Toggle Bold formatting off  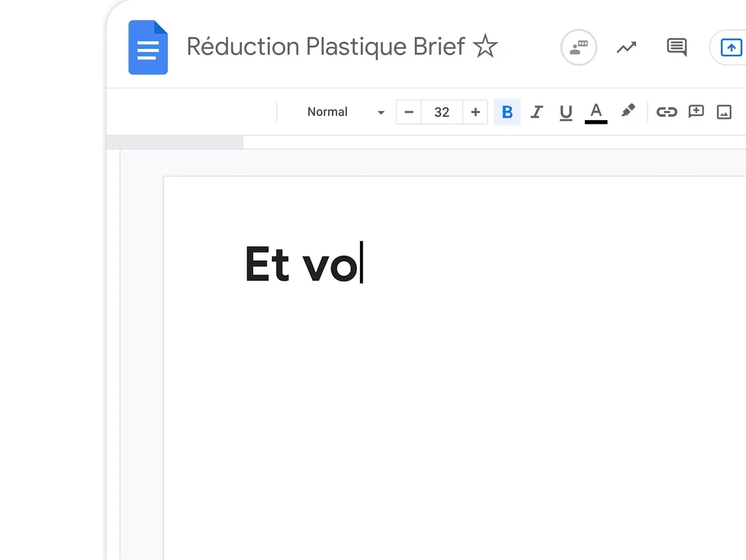tap(507, 112)
